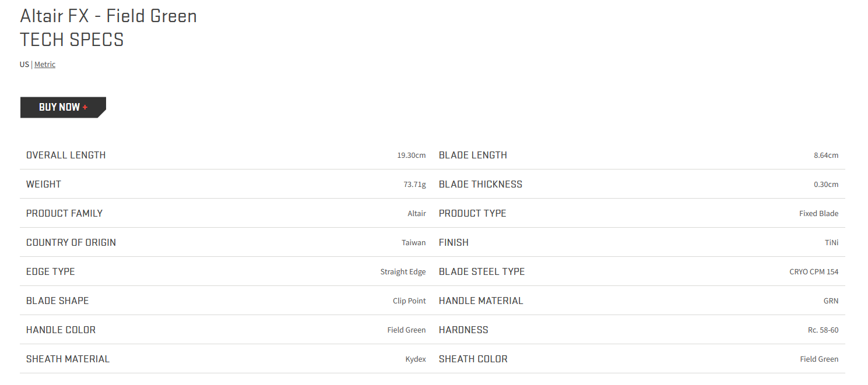Click the Clip Point blade shape value
The image size is (868, 385).
click(409, 301)
